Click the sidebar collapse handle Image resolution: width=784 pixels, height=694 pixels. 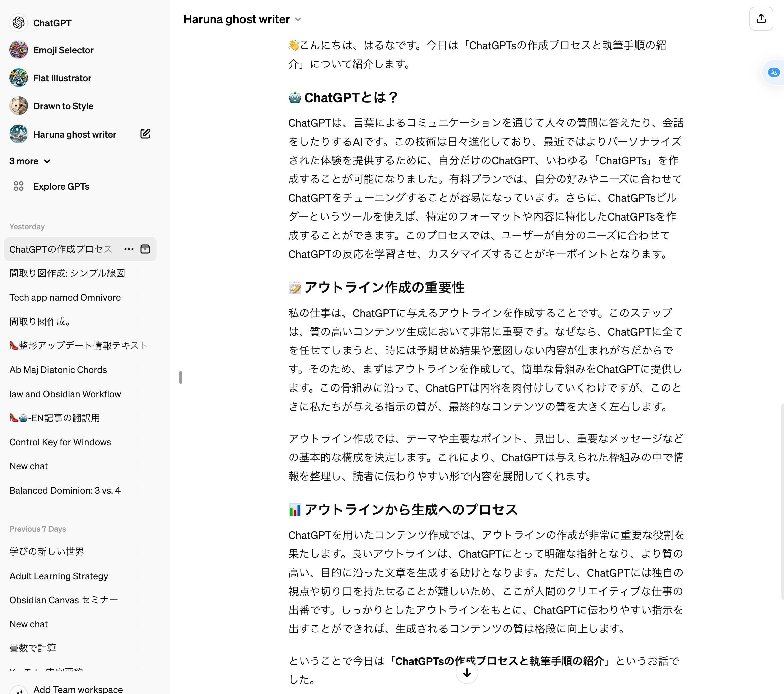pyautogui.click(x=180, y=377)
